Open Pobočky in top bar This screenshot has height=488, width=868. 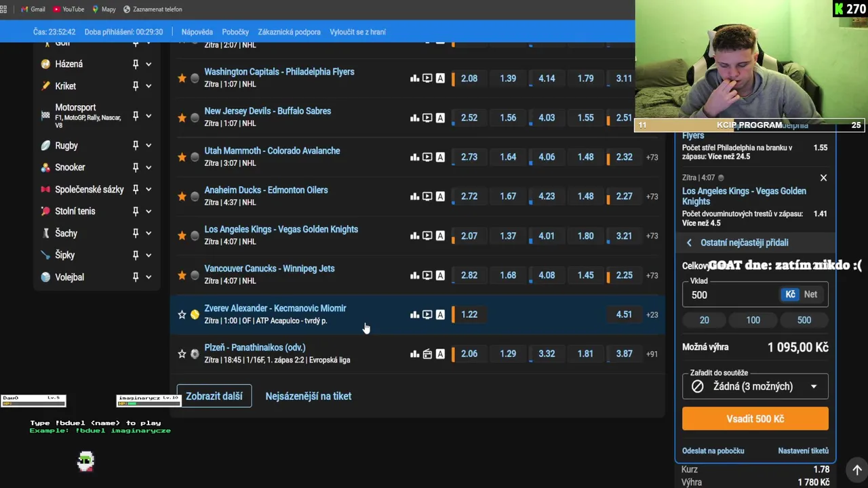coord(235,32)
